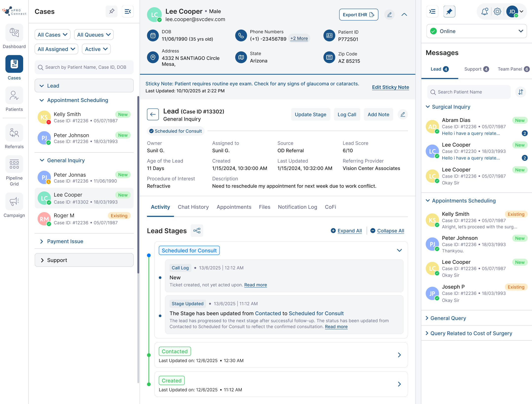Click the Cases list vertical scrollbar
The height and width of the screenshot is (404, 532).
click(x=138, y=185)
